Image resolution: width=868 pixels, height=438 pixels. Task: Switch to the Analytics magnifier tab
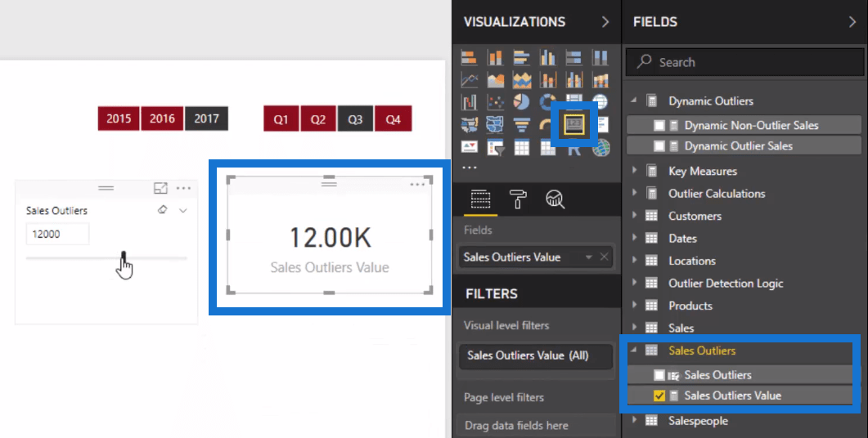555,199
